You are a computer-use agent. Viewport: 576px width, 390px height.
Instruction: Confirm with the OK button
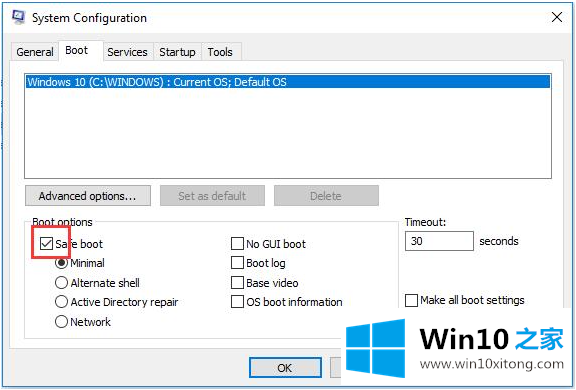pyautogui.click(x=285, y=368)
